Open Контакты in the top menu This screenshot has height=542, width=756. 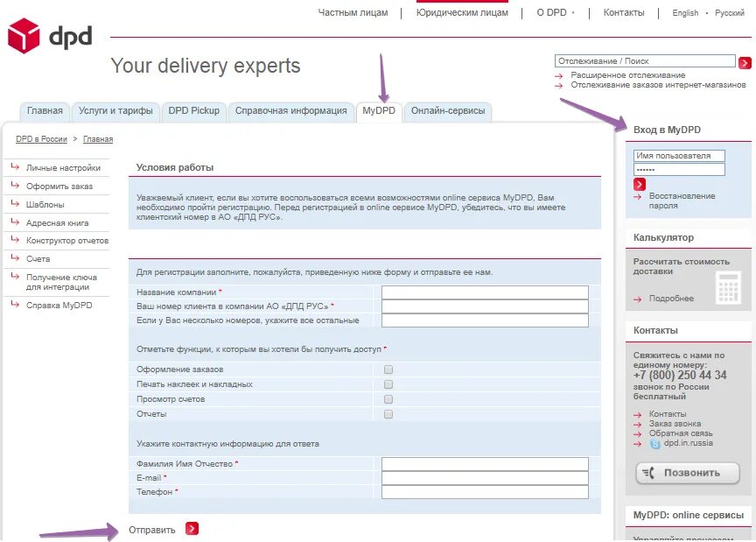(624, 12)
